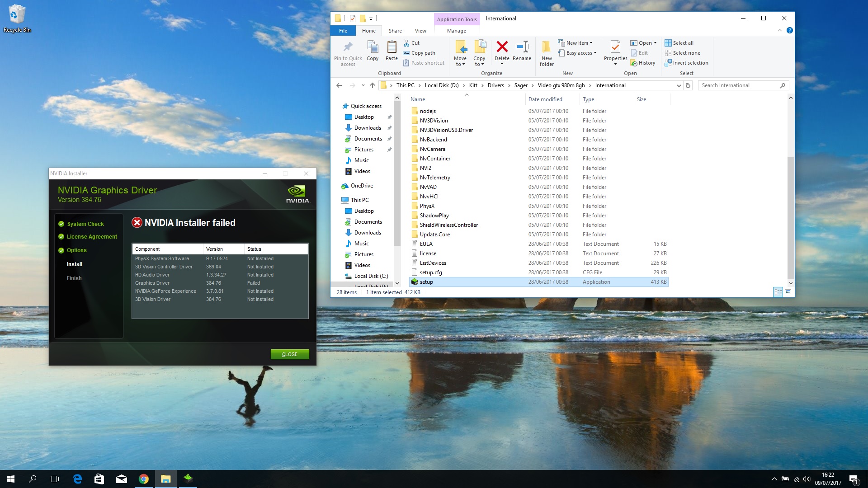This screenshot has height=488, width=868.
Task: Collapse the ribbon chevron
Action: [779, 30]
